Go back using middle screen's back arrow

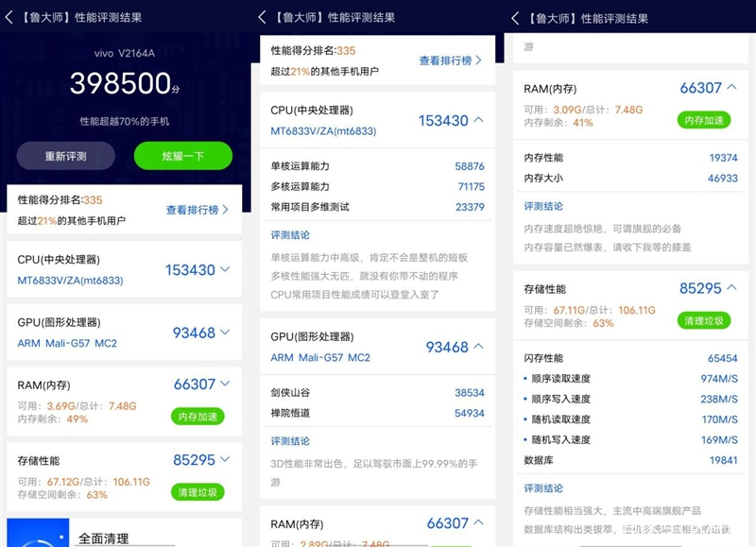[262, 18]
